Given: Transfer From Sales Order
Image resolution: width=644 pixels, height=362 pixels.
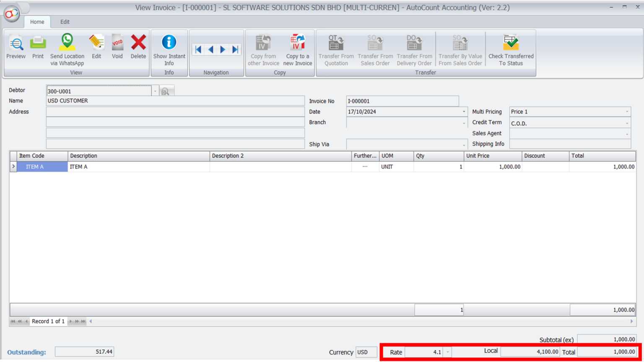Looking at the screenshot, I should tap(375, 50).
